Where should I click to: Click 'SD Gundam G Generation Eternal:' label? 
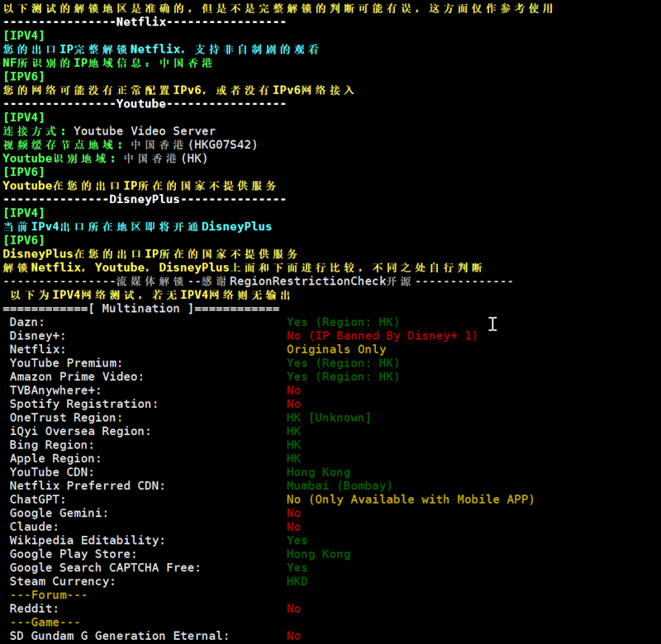pos(119,636)
